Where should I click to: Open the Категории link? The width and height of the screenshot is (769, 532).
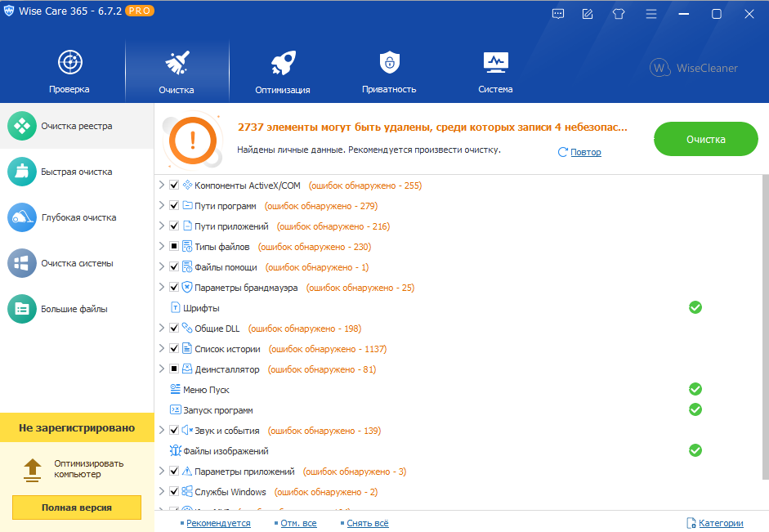[721, 523]
